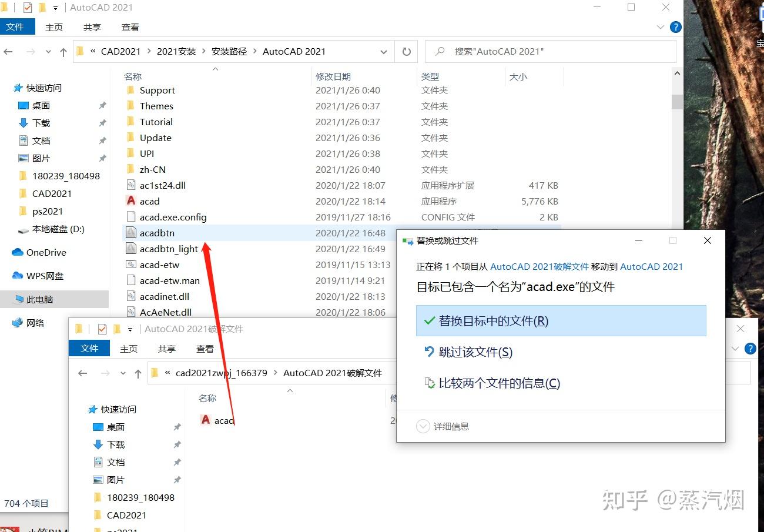Viewport: 764px width, 532px height.
Task: Unpin 桌面 from quick access
Action: 102,105
